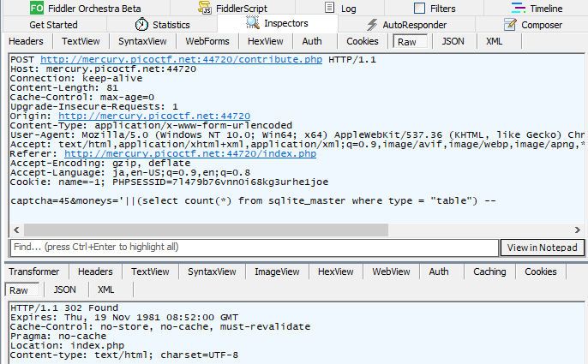This screenshot has height=364, width=588.
Task: Open the response SyntaxView tab
Action: click(212, 272)
